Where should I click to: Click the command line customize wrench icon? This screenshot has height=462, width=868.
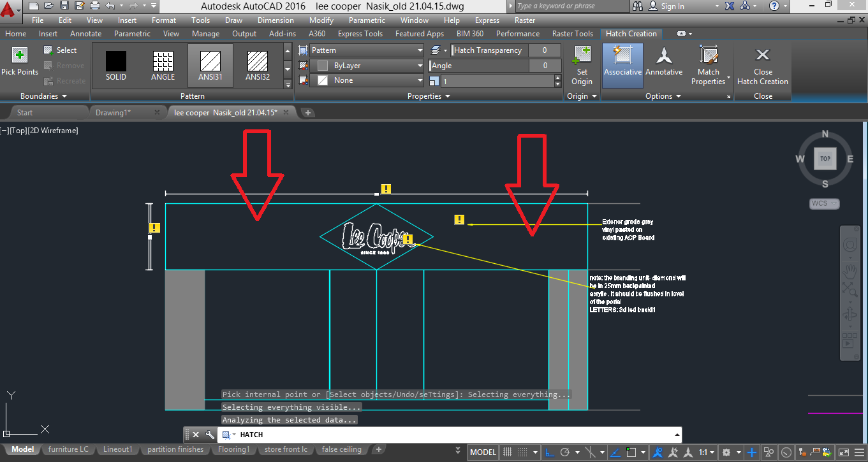(210, 435)
